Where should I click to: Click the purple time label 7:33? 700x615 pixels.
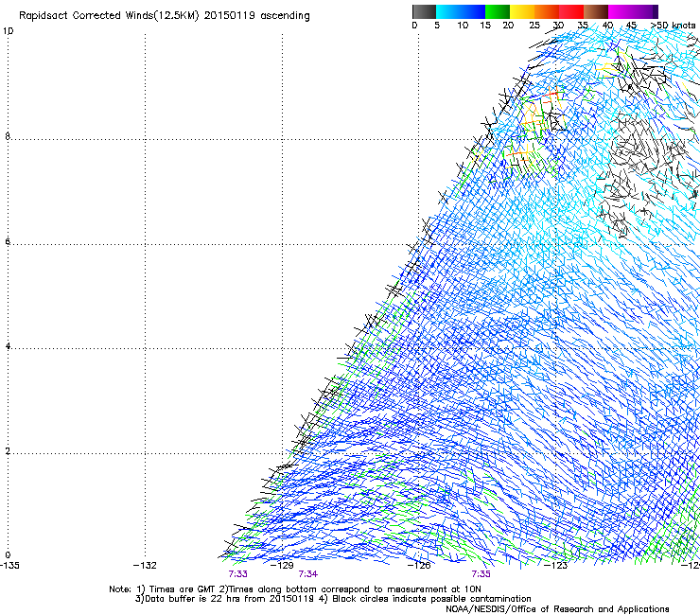237,574
